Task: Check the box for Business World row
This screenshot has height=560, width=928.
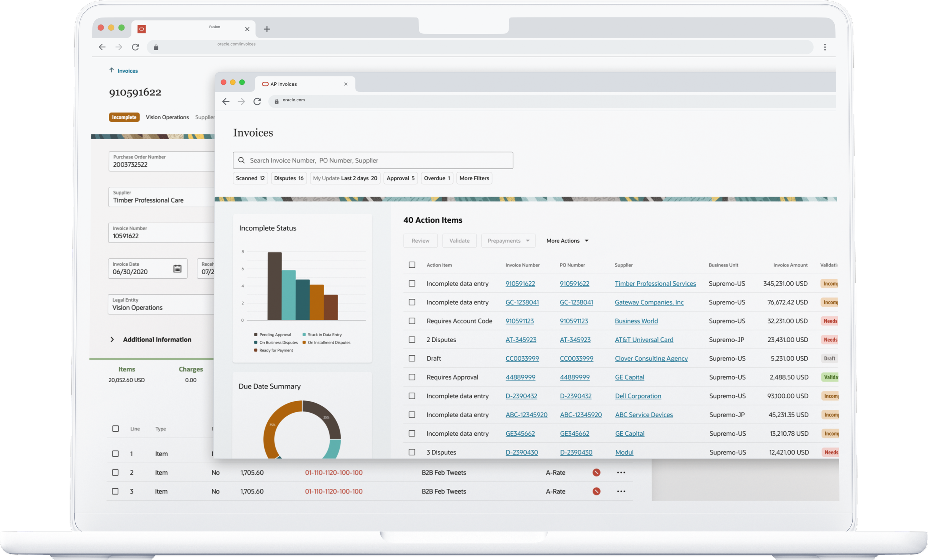Action: tap(412, 321)
